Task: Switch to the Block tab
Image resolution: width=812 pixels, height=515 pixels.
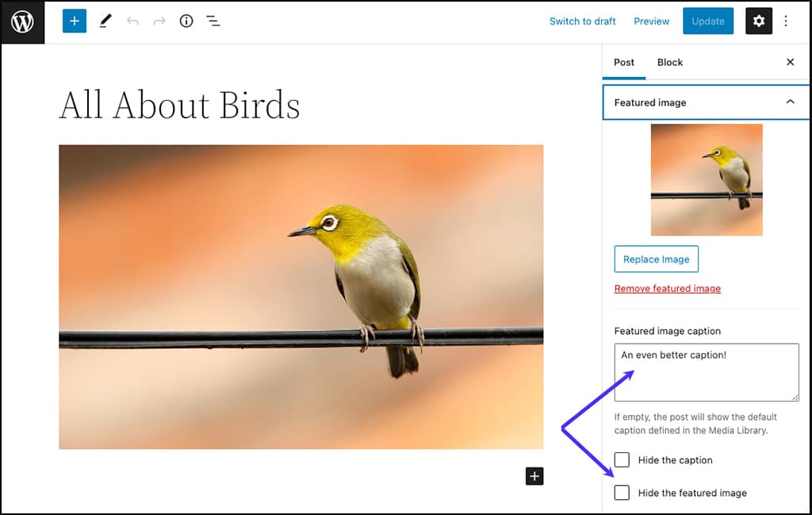Action: click(670, 62)
